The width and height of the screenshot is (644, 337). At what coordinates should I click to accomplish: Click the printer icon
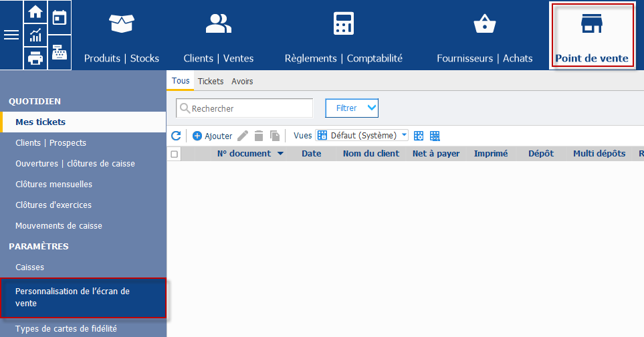coord(35,58)
